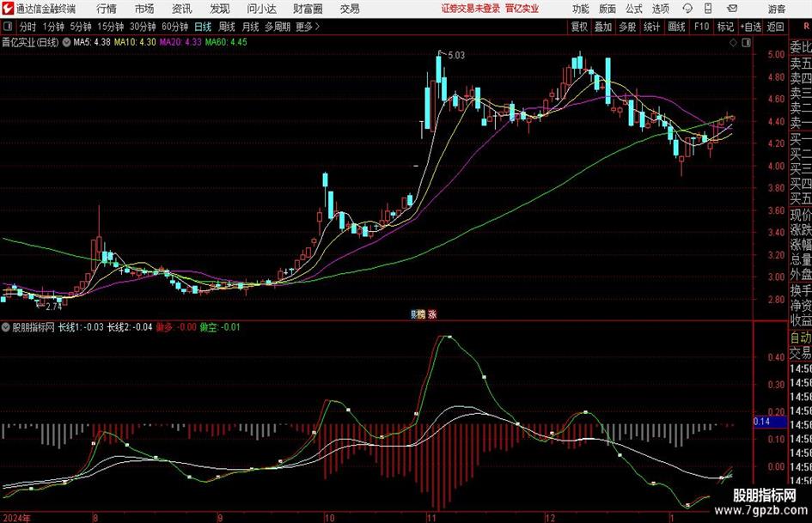
Task: Open the 财富圈 menu
Action: click(308, 9)
